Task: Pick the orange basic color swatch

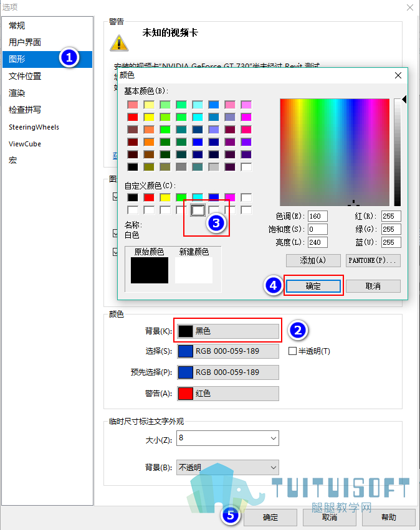Action: tap(149, 142)
